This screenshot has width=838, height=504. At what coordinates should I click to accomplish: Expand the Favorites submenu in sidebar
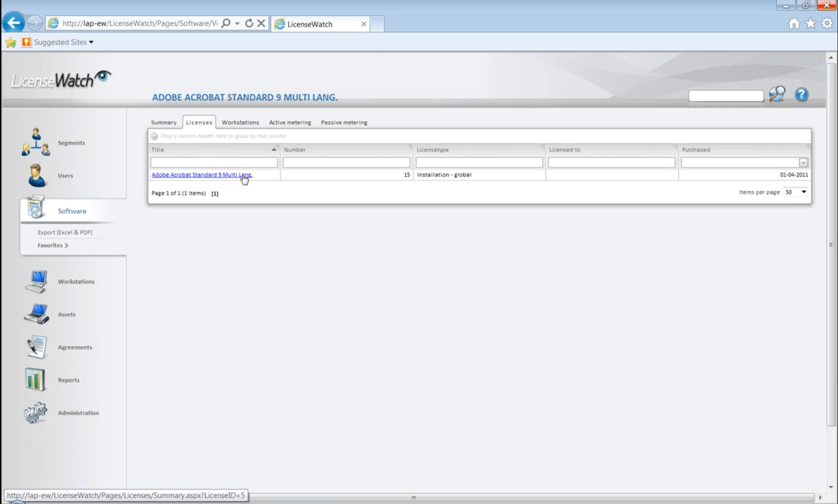[x=53, y=245]
